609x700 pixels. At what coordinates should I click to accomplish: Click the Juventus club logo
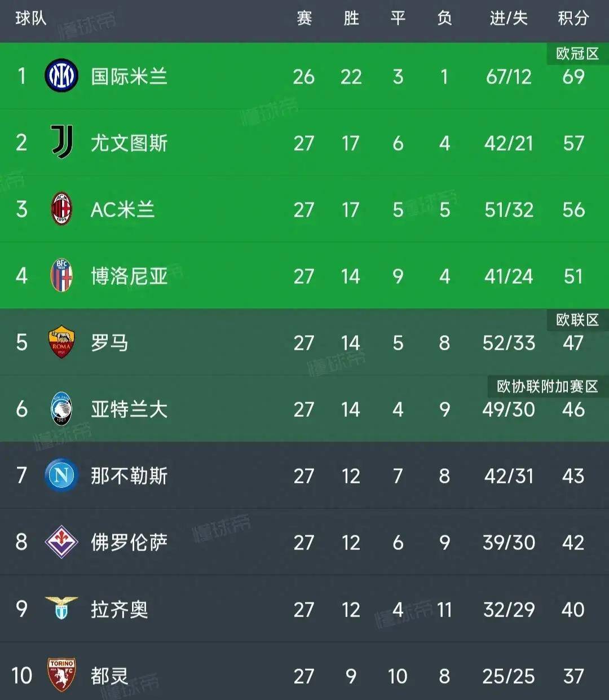(61, 142)
